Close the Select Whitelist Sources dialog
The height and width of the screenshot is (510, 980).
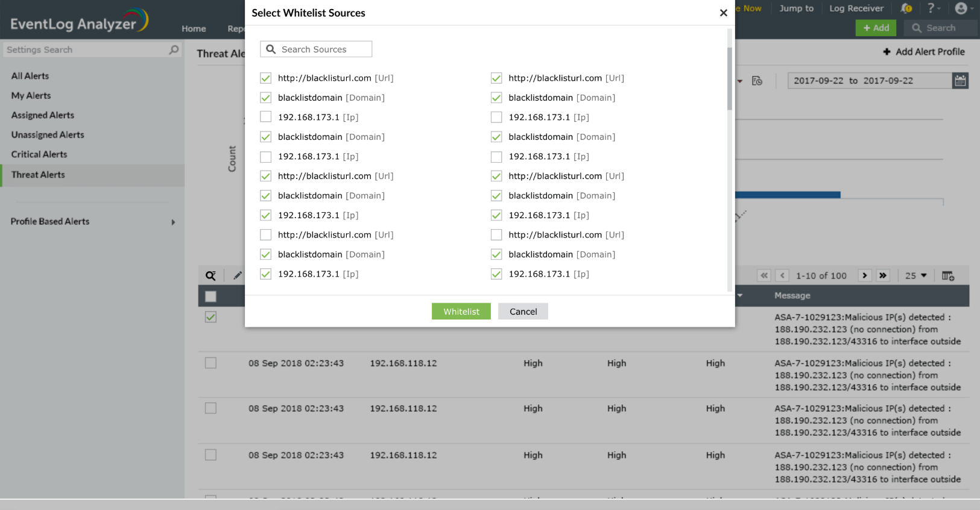[723, 13]
